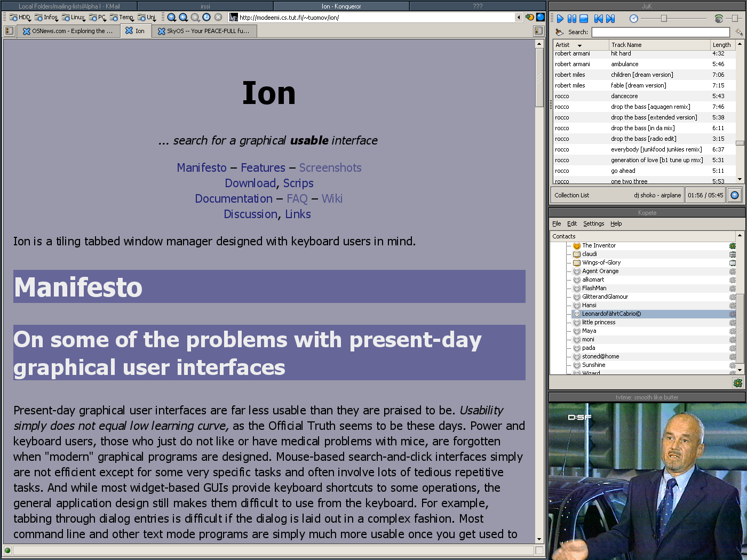Go back in Konqueror history
The width and height of the screenshot is (747, 560).
[x=184, y=18]
